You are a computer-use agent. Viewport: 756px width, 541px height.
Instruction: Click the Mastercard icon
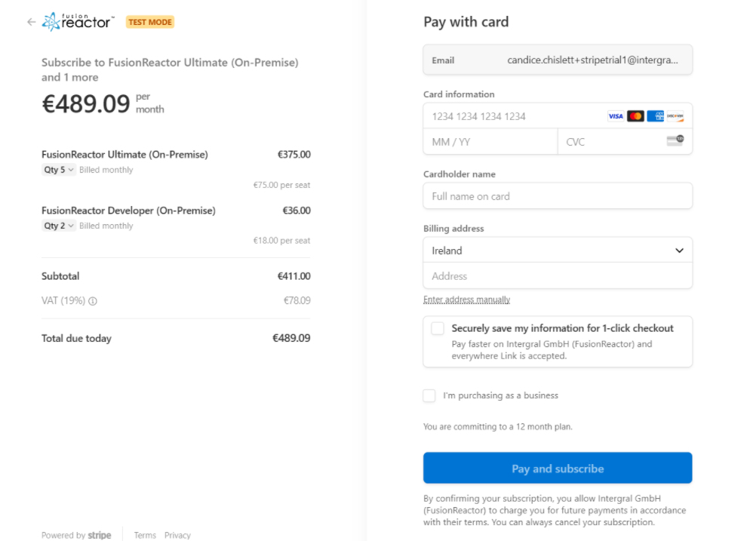tap(635, 116)
